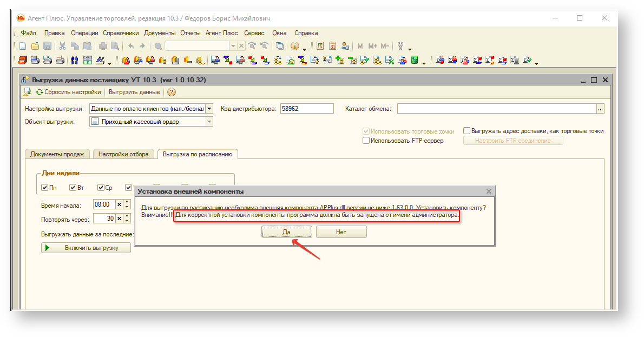Click the green dollar banknote icon
Viewport: 644px width, 337px height.
pos(88,61)
